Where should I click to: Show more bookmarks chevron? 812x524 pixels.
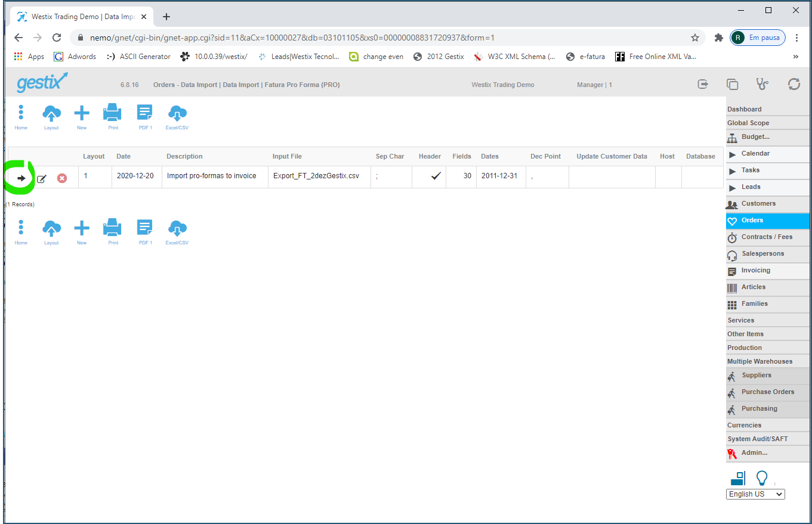pos(795,57)
